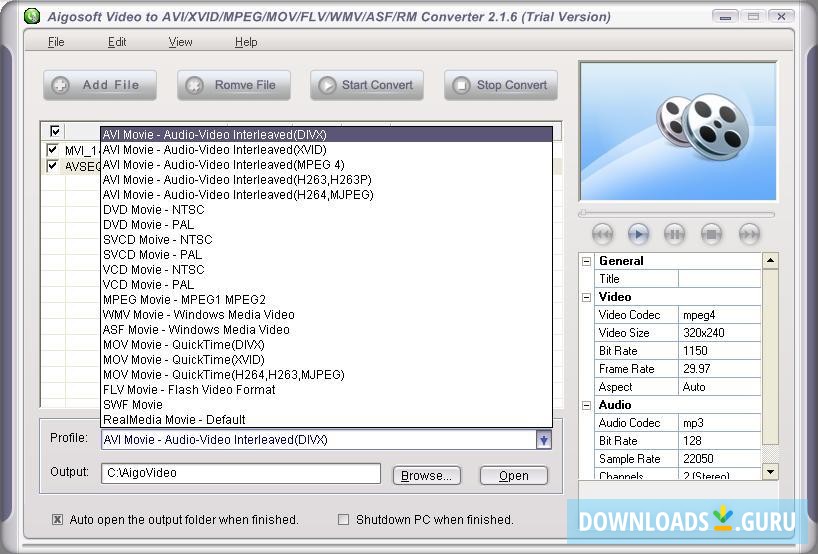Click the Add File button
Image resolution: width=818 pixels, height=554 pixels.
click(x=100, y=85)
